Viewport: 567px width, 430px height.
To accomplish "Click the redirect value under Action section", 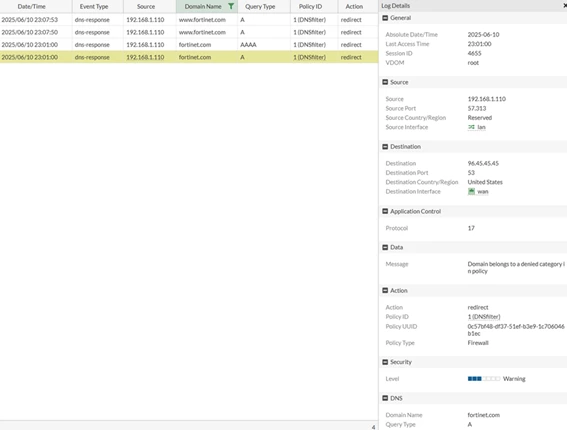I will (x=478, y=307).
